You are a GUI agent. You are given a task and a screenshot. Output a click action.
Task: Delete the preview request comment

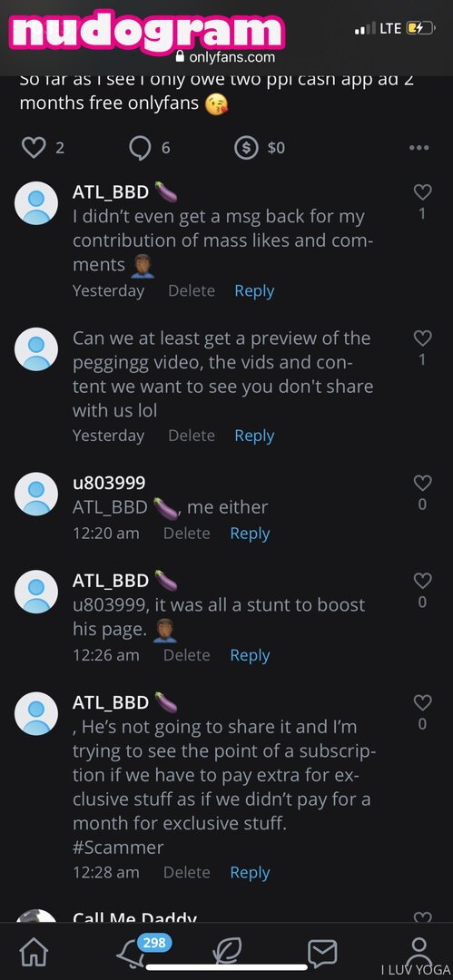pyautogui.click(x=192, y=436)
